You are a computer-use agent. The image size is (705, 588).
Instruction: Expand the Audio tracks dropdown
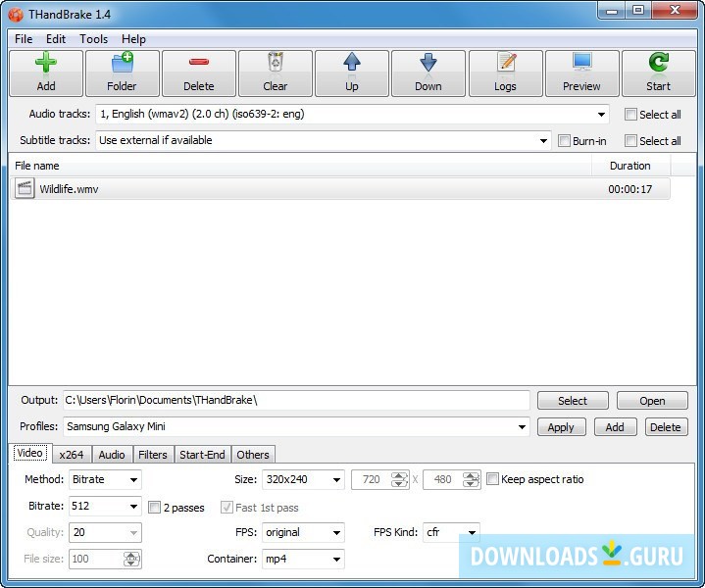[x=601, y=115]
